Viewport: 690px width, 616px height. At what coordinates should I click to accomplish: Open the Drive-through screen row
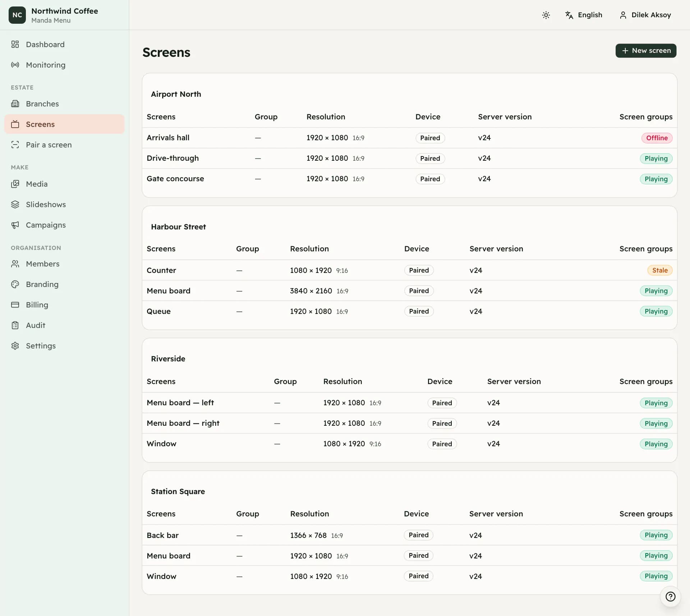click(409, 158)
